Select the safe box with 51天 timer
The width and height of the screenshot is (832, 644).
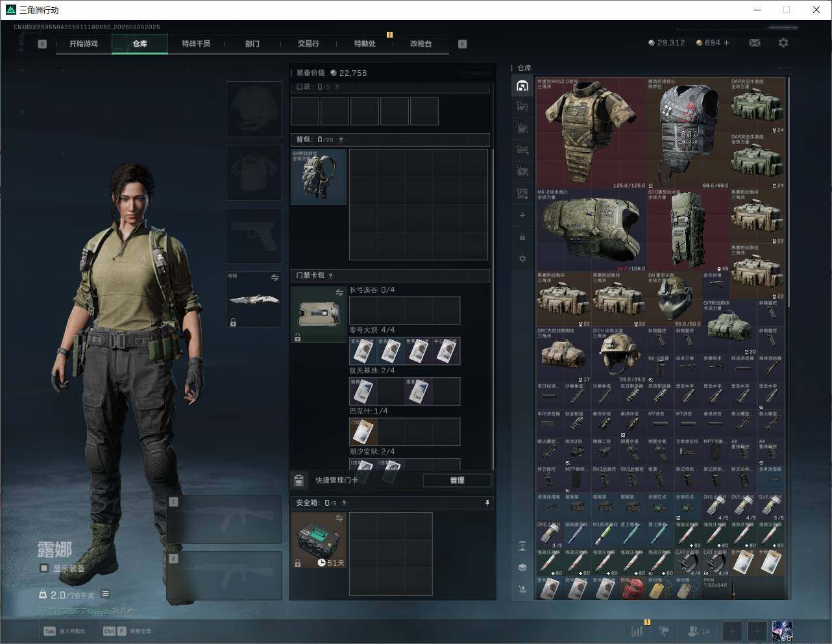(x=319, y=540)
